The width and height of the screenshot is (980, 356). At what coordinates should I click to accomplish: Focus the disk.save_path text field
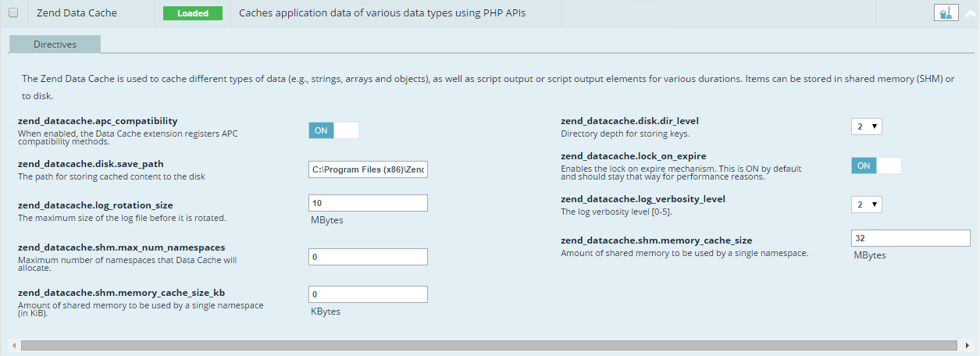pos(369,170)
